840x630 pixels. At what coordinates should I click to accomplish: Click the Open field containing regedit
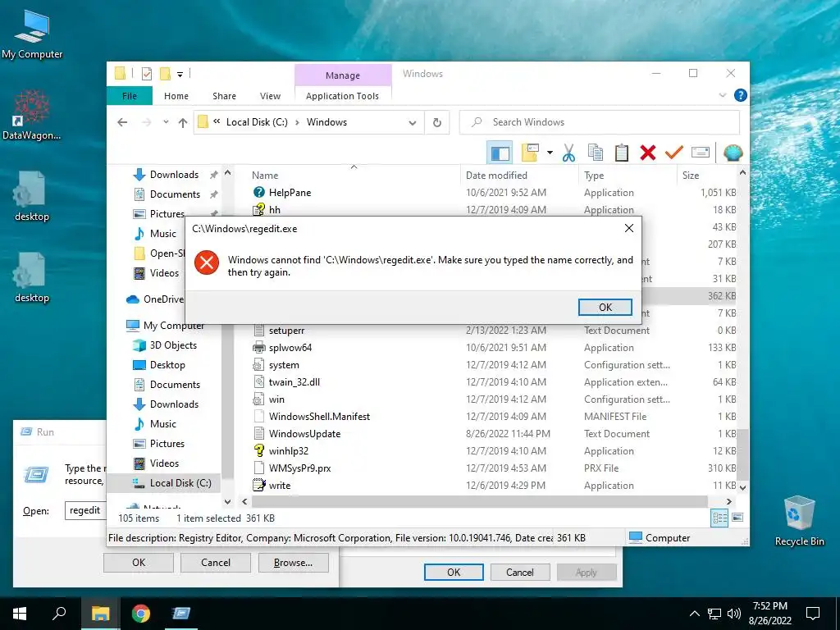(x=85, y=510)
